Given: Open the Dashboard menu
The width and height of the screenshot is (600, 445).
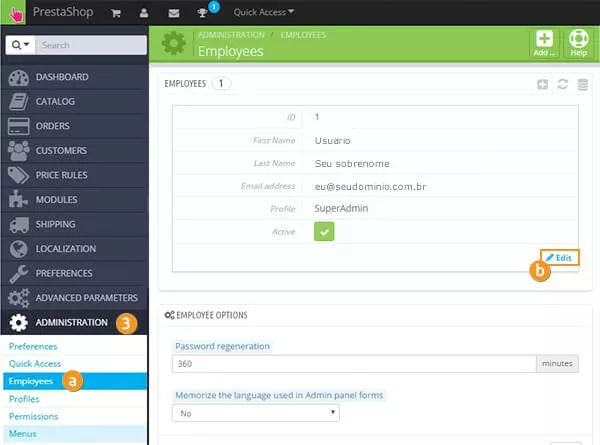Looking at the screenshot, I should 75,77.
